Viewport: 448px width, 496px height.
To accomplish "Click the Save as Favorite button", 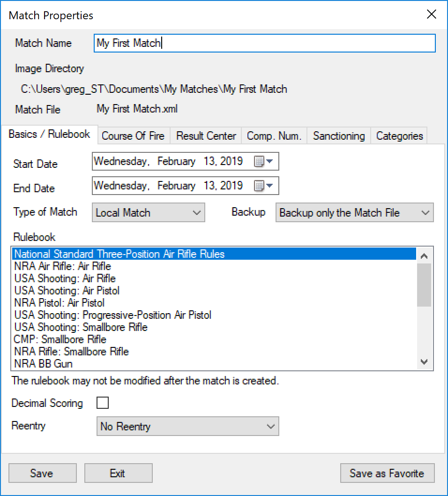I will (x=387, y=473).
